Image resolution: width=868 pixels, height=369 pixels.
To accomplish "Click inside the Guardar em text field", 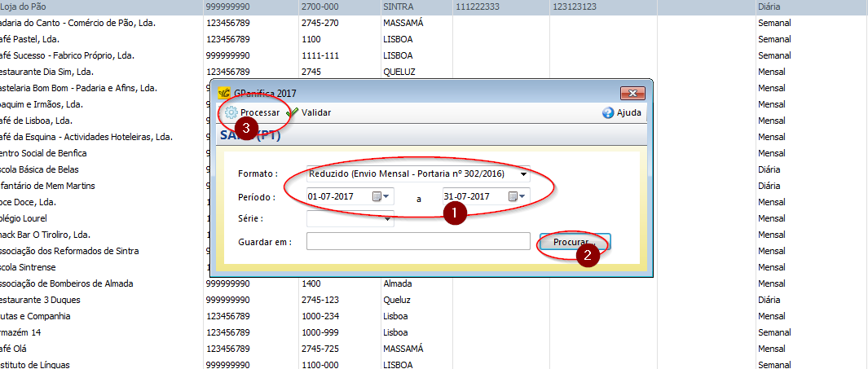I will pos(418,241).
